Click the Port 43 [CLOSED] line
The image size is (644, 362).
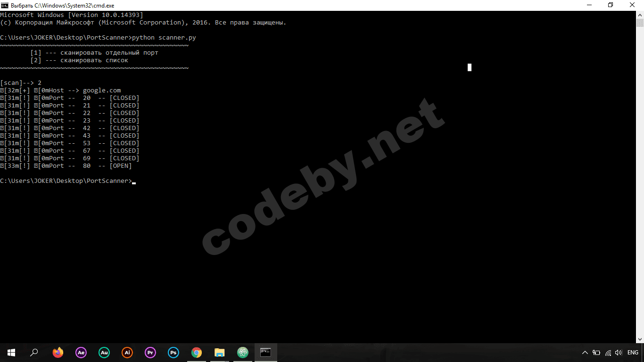[x=70, y=136]
